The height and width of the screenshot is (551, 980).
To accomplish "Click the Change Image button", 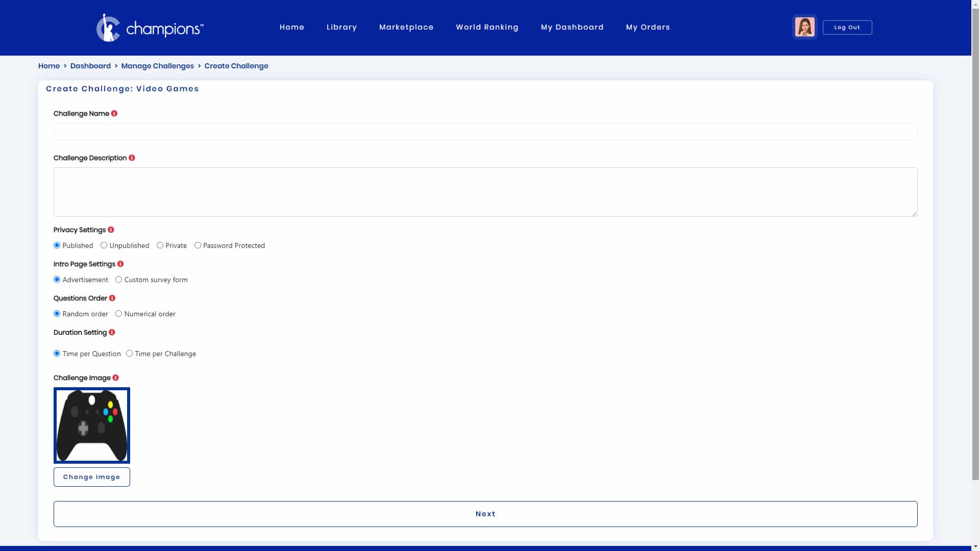I will (92, 477).
